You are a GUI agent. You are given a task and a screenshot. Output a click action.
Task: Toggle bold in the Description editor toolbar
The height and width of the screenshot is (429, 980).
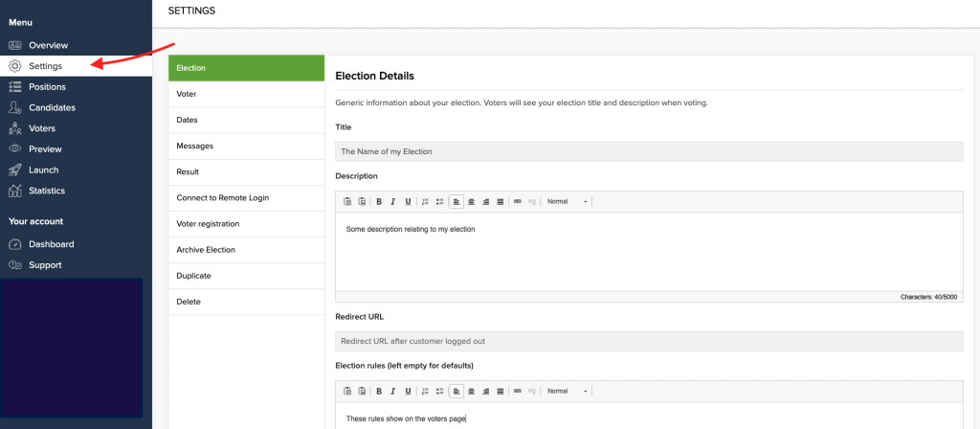(x=379, y=201)
